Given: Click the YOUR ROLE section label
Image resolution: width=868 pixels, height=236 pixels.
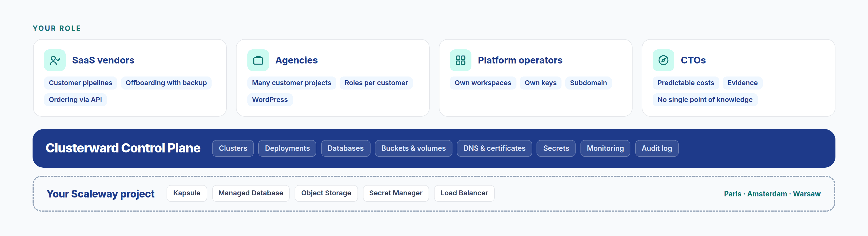Looking at the screenshot, I should (x=57, y=28).
